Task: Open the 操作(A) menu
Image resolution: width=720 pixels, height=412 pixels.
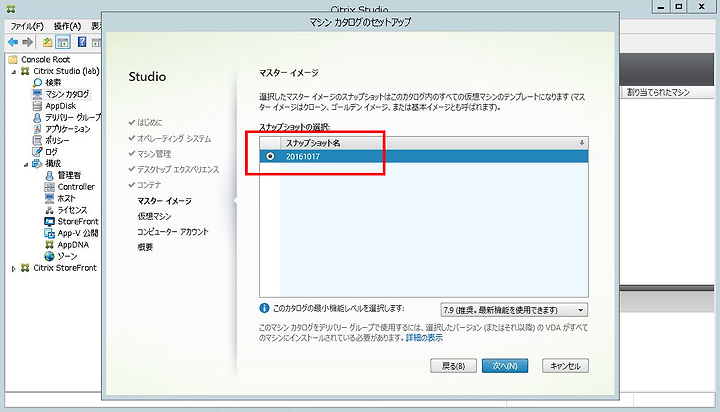Action: point(67,26)
